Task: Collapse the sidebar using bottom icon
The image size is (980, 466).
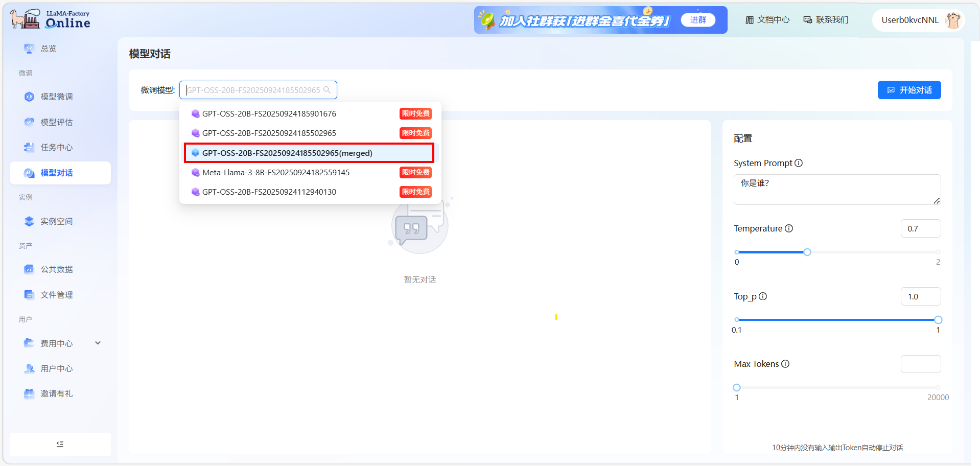Action: coord(60,444)
